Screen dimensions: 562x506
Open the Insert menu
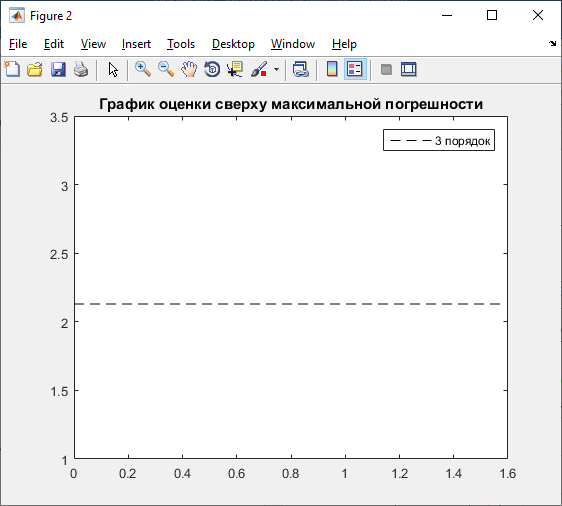(136, 44)
